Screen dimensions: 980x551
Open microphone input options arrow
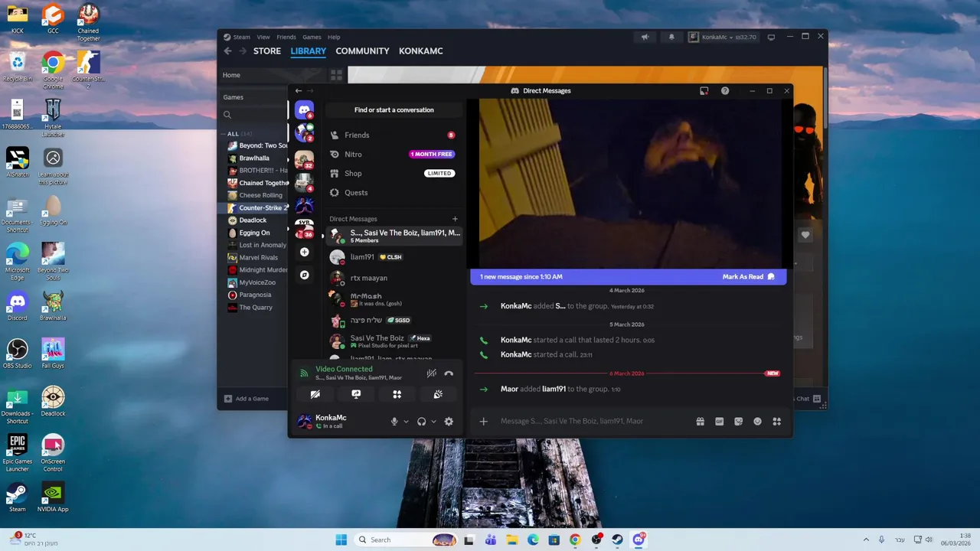(x=406, y=422)
